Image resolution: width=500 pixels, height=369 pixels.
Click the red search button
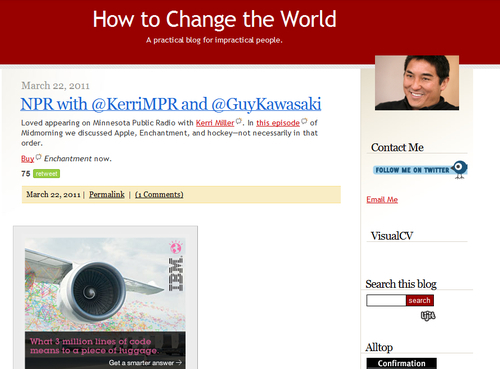click(x=420, y=300)
